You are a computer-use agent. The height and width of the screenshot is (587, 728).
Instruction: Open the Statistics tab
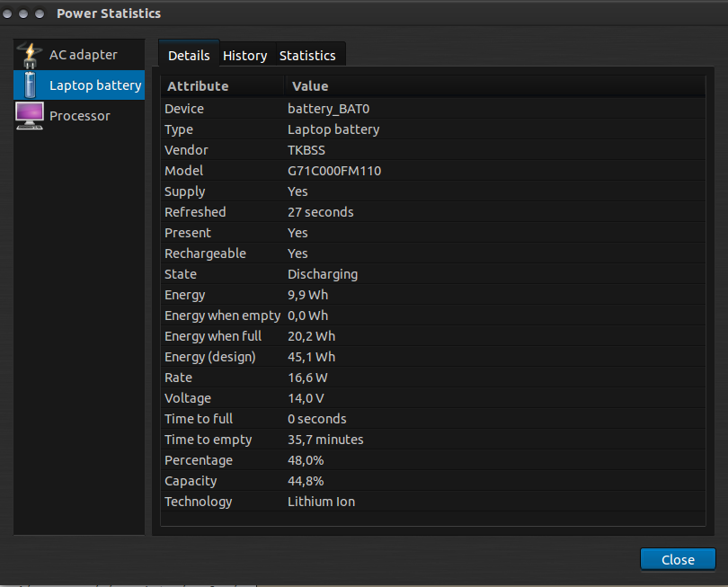(x=307, y=55)
